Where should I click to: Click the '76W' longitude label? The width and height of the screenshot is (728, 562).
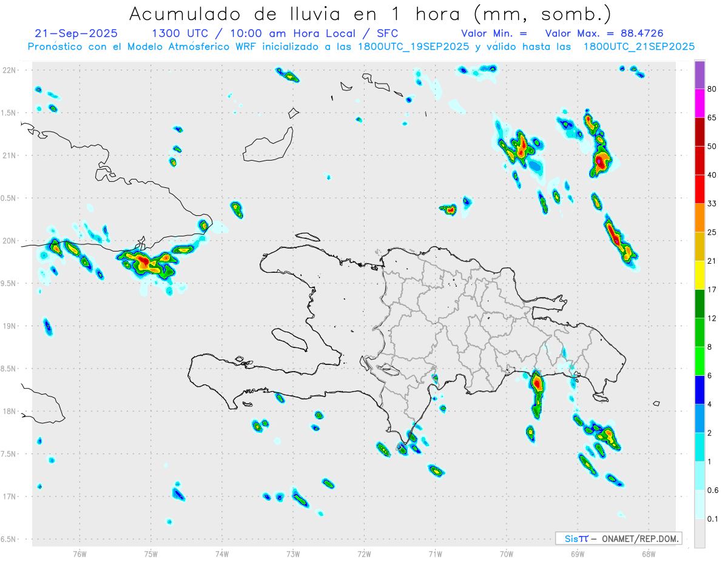click(79, 554)
